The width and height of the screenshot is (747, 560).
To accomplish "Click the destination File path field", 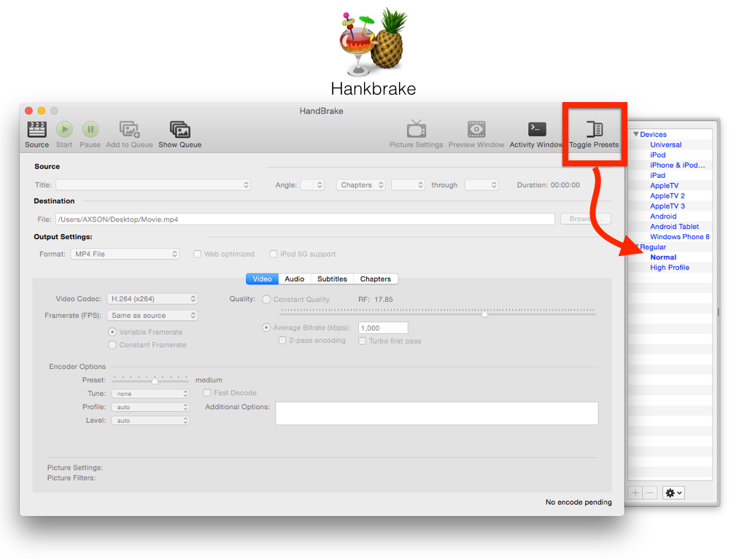I will [x=306, y=219].
